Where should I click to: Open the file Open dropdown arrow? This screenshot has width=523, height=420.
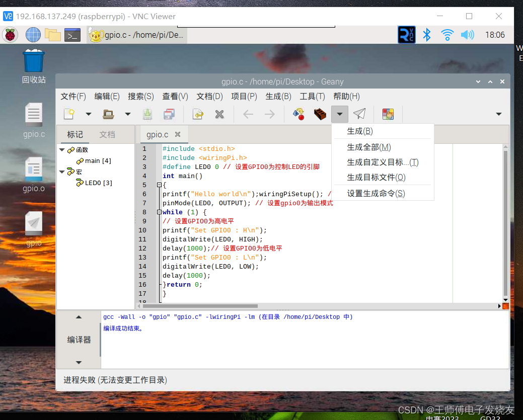[x=127, y=114]
